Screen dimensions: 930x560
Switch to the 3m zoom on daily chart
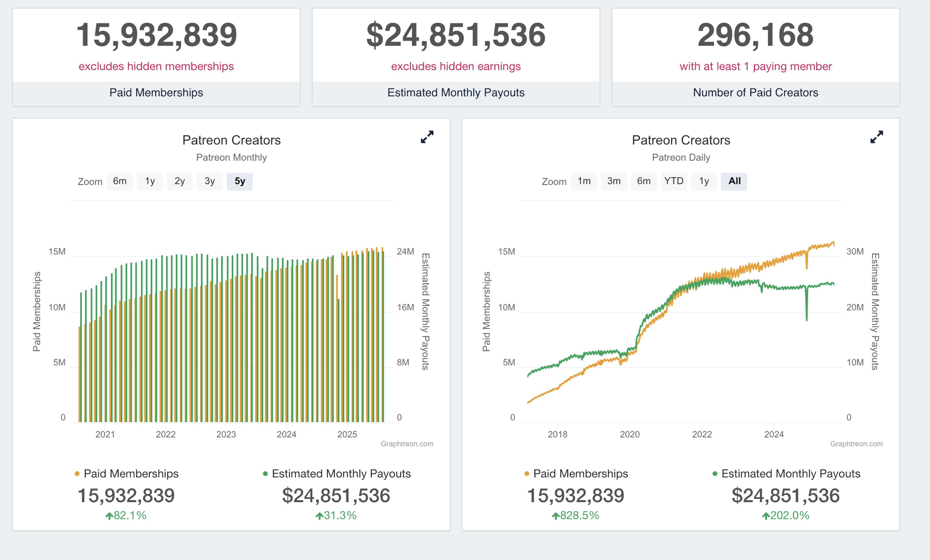click(614, 181)
